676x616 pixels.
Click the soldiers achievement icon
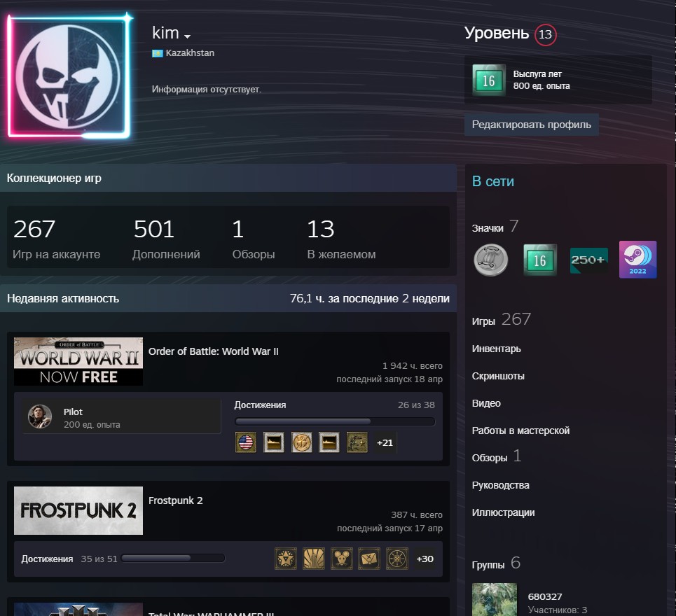(x=357, y=442)
